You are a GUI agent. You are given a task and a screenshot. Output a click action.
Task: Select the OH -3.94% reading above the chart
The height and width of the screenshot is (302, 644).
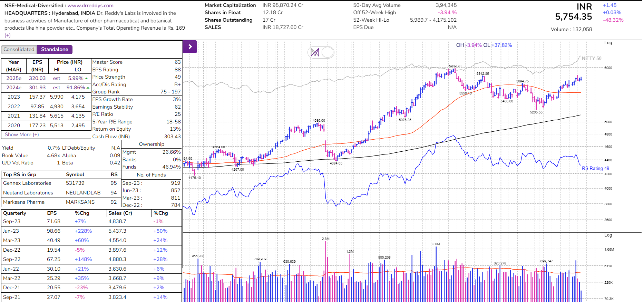click(x=469, y=45)
